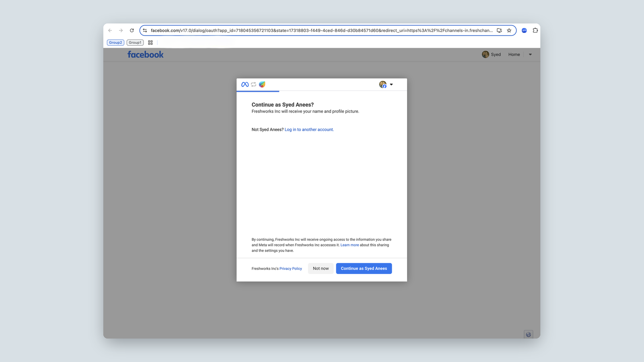Open Syed's profile in the header
This screenshot has height=362, width=644.
pos(491,54)
